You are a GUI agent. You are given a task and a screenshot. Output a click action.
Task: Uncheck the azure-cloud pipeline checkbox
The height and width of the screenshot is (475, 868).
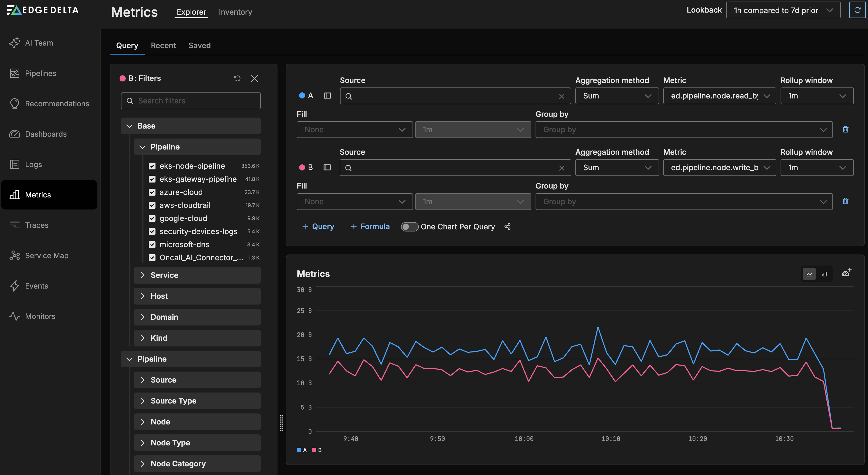(152, 192)
